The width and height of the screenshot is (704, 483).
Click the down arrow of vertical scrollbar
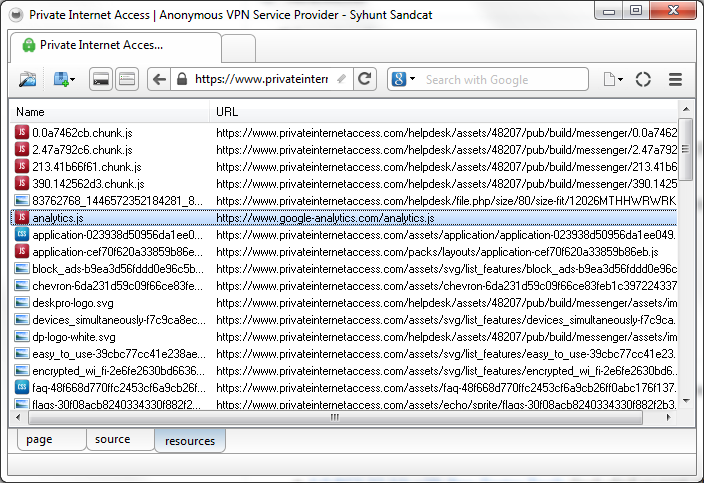[686, 400]
